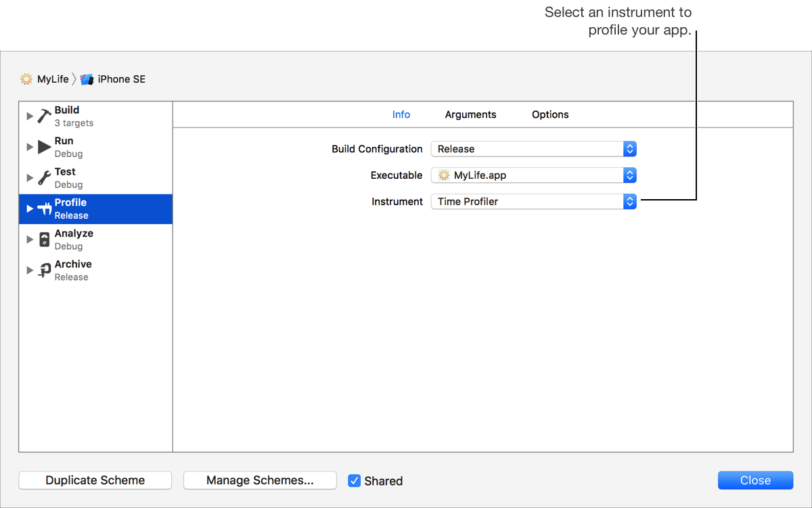Select the Info tab
This screenshot has width=812, height=508.
(x=401, y=114)
